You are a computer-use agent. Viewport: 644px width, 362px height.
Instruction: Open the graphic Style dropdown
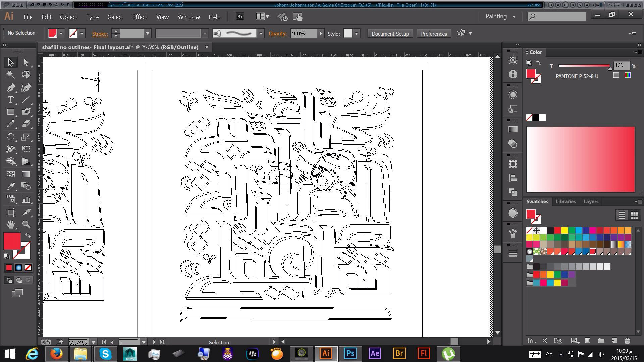(356, 34)
